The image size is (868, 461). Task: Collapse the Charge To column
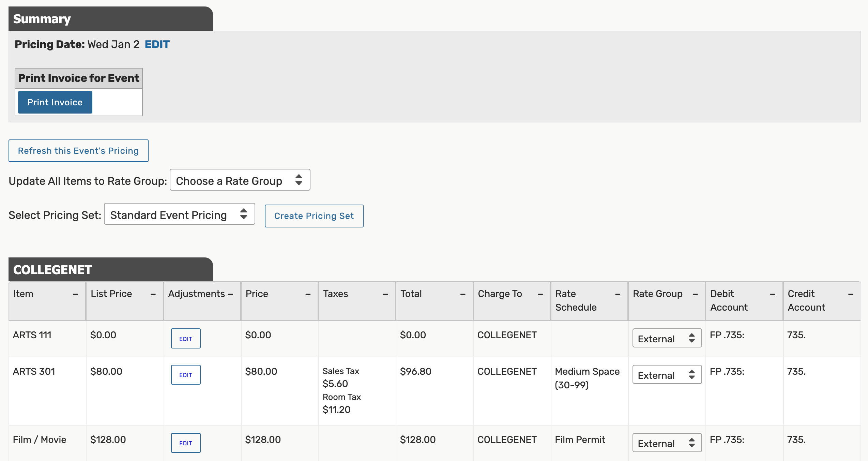click(x=540, y=294)
